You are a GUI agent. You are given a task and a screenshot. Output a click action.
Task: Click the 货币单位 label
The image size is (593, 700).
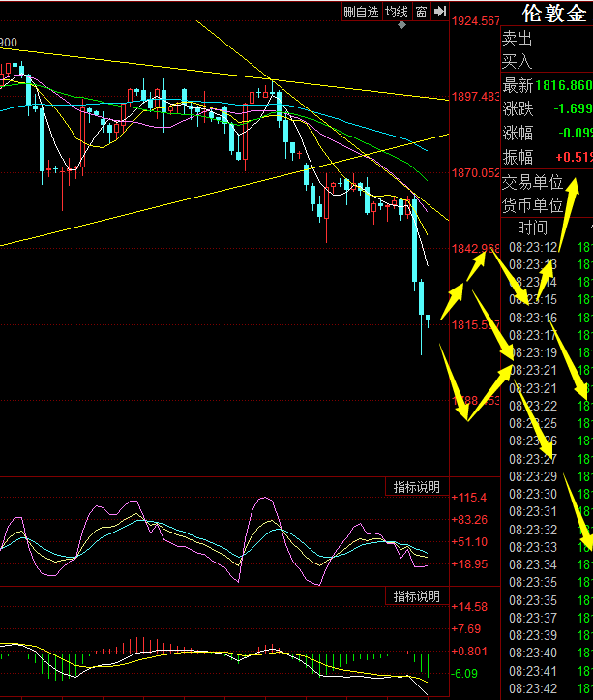coord(532,205)
